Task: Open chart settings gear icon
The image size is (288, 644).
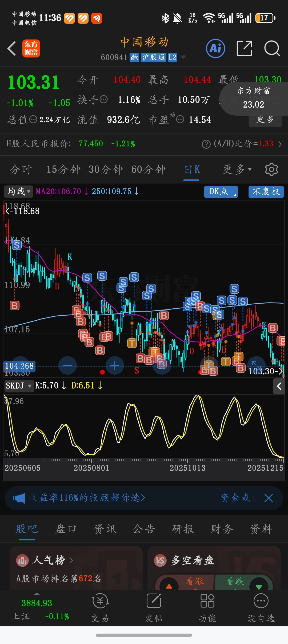Action: 271,169
